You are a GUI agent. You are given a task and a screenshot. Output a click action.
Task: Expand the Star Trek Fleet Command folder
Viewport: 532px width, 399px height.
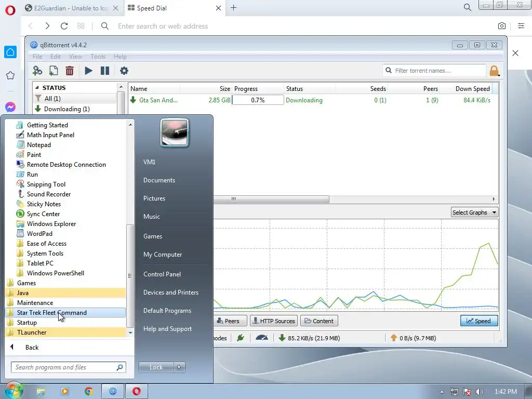[x=65, y=312]
